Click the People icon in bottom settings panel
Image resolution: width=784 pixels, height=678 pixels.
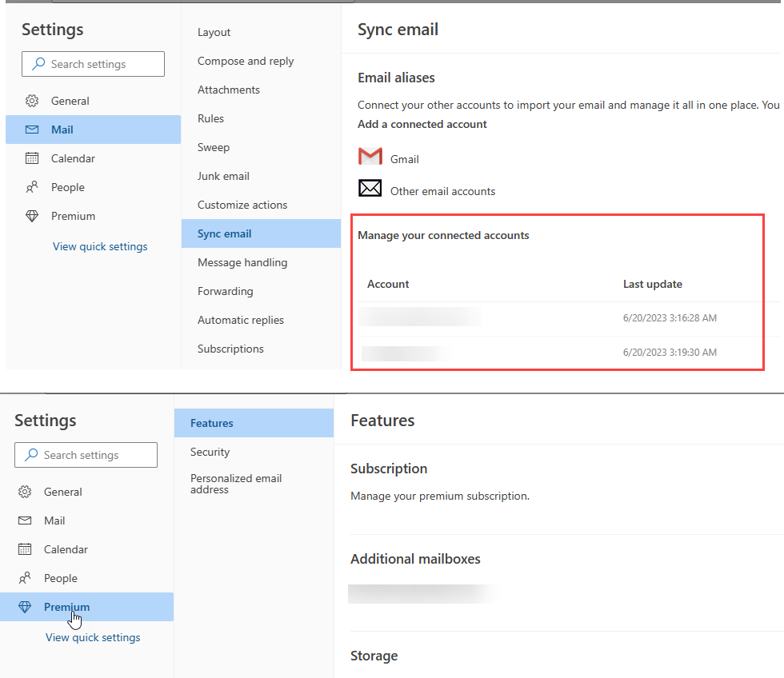(x=25, y=578)
